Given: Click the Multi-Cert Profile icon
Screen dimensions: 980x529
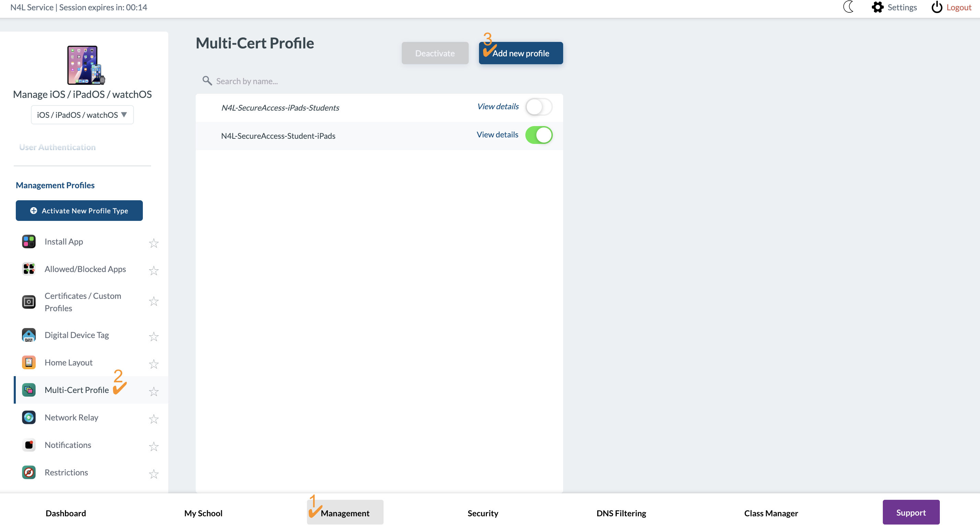Looking at the screenshot, I should (29, 390).
